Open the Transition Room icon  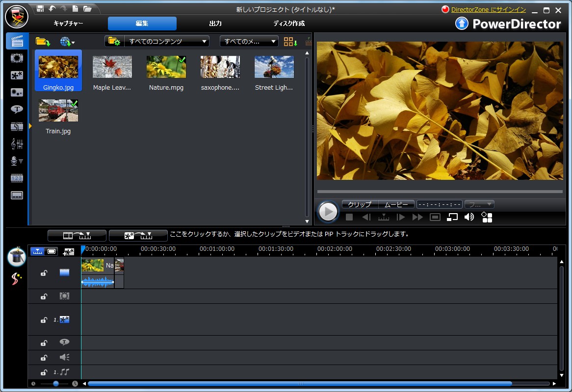(17, 126)
